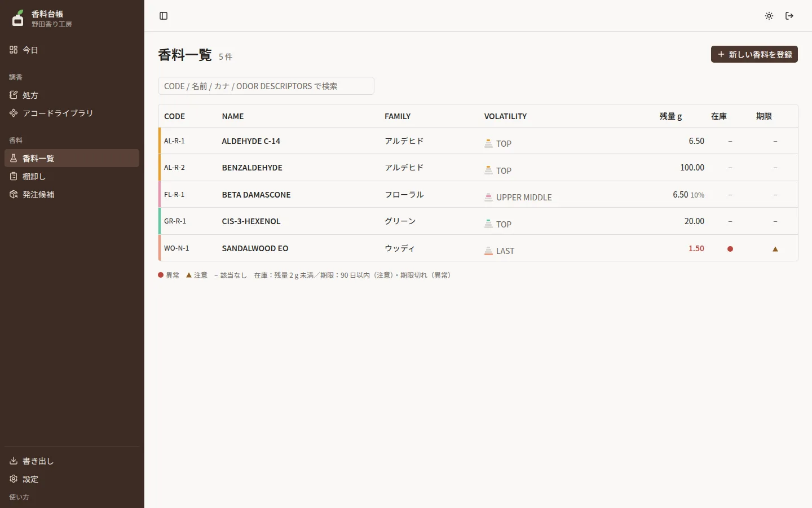Click the logout icon in header
The height and width of the screenshot is (508, 812).
pos(789,16)
